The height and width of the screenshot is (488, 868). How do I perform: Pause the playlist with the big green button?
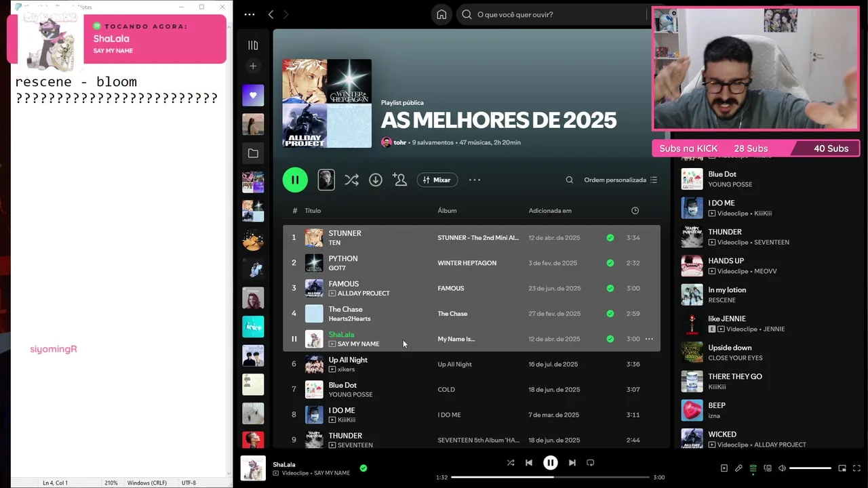coord(295,180)
